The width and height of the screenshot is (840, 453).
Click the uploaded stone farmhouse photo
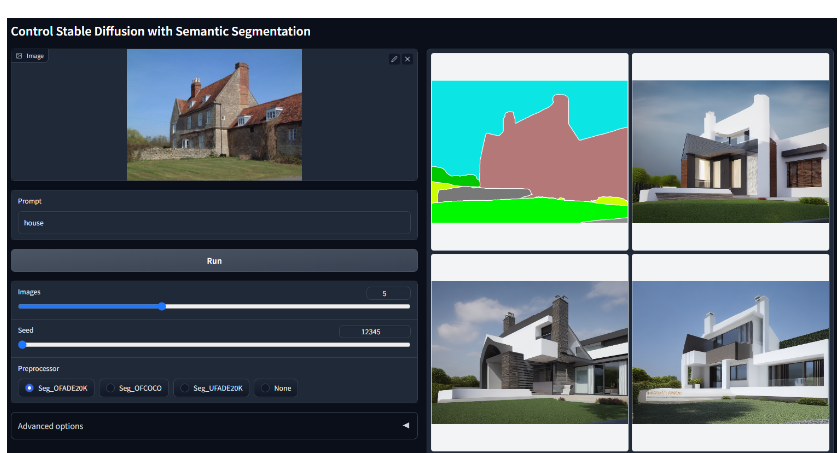pyautogui.click(x=214, y=115)
